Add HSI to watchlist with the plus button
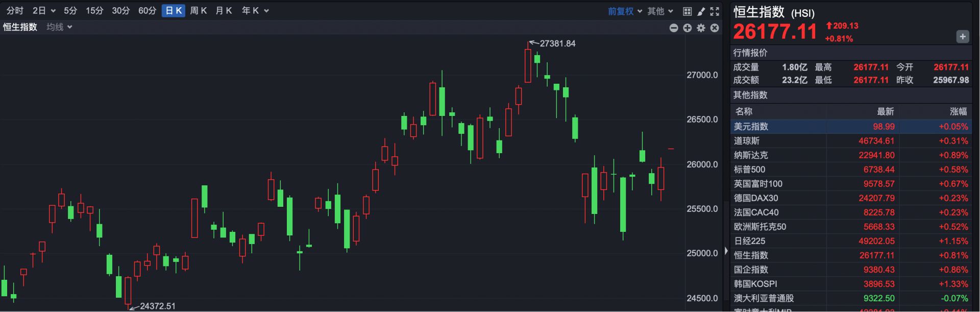The height and width of the screenshot is (312, 980). point(963,36)
